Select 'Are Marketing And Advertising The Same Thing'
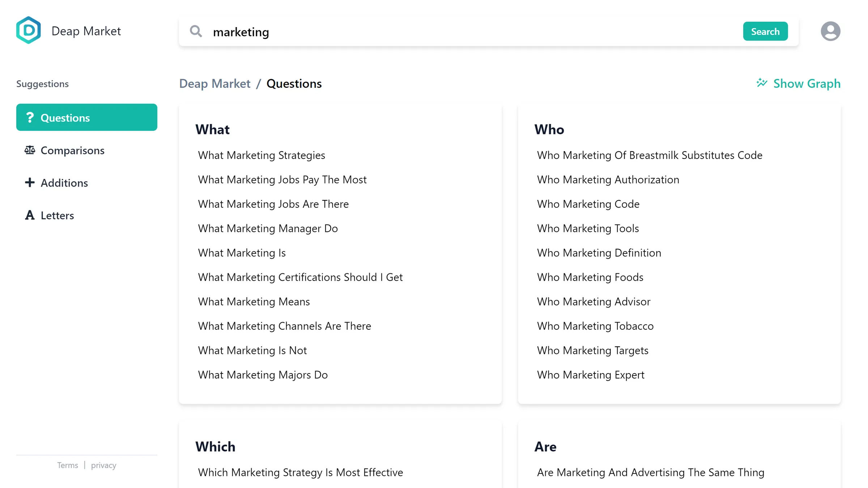The image size is (868, 488). tap(650, 472)
